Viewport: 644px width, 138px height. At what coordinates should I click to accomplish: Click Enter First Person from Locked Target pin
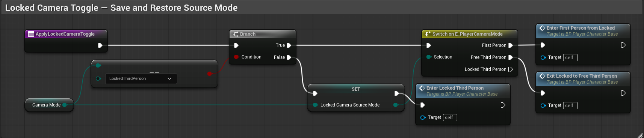tap(543, 57)
